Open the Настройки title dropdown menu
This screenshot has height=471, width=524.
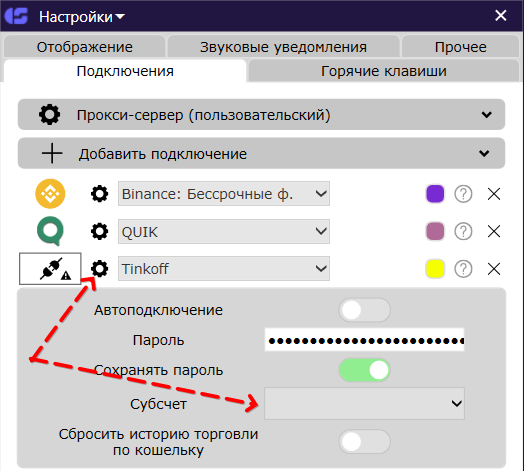pyautogui.click(x=82, y=17)
